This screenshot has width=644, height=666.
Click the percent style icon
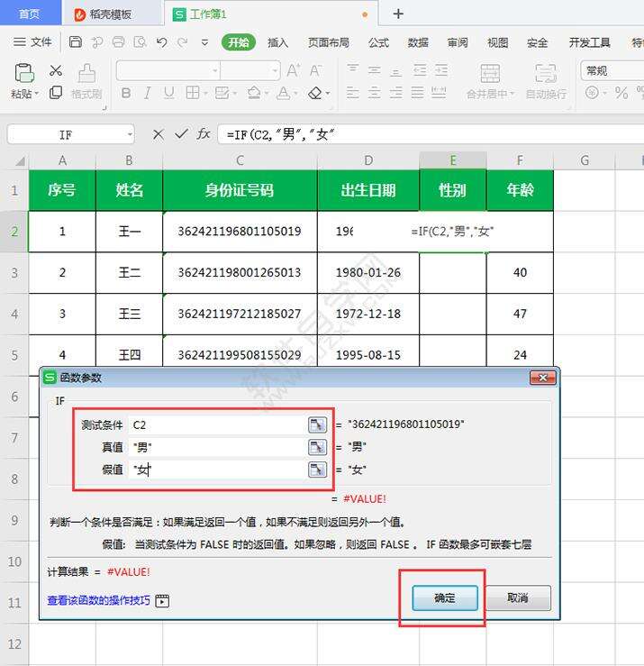[x=621, y=93]
